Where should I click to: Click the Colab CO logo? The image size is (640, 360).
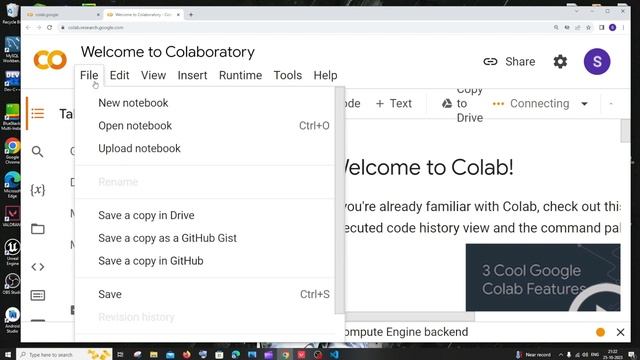tap(50, 60)
